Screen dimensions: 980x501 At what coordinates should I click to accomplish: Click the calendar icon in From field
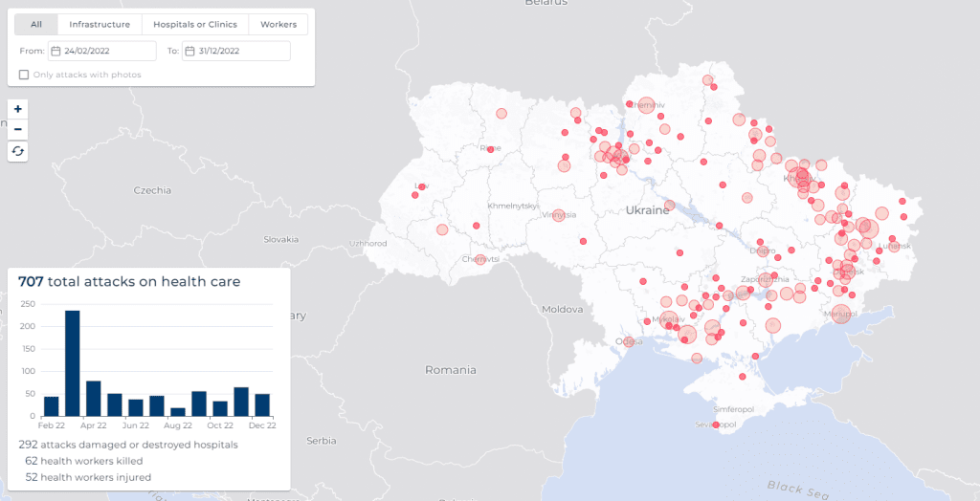point(56,51)
